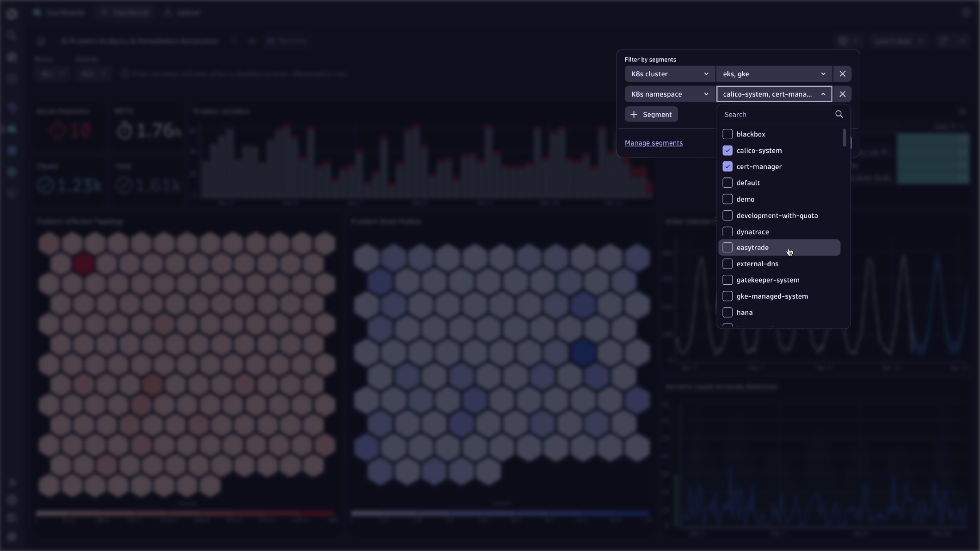Uncheck the cert-manager namespace
This screenshot has width=980, height=551.
727,167
